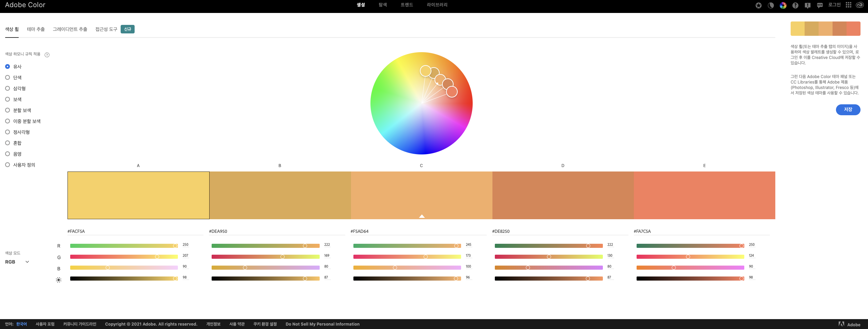Image resolution: width=868 pixels, height=329 pixels.
Task: Open the 탐색 navigation tab
Action: (x=383, y=5)
